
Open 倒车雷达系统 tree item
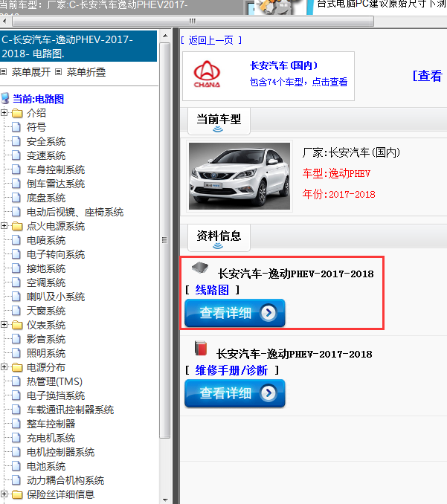click(56, 184)
